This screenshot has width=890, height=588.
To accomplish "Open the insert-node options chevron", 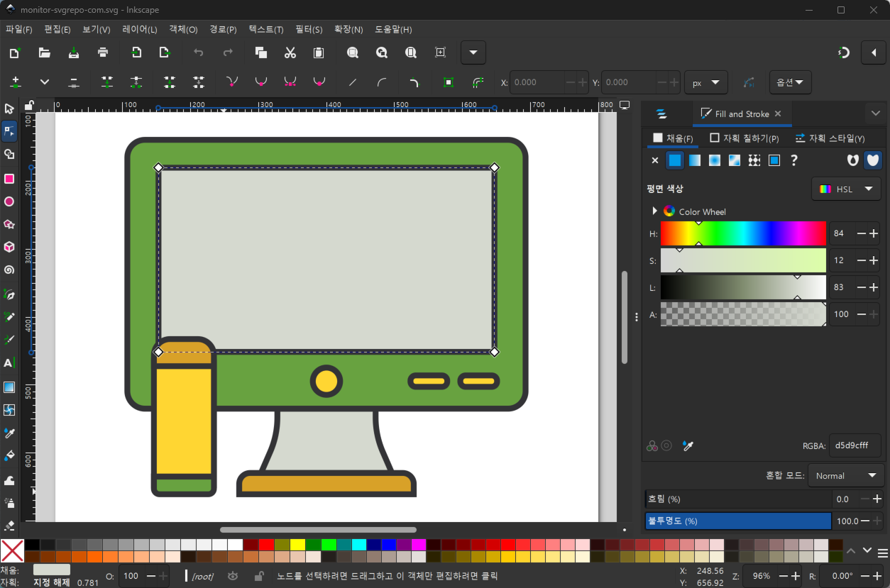I will (45, 82).
